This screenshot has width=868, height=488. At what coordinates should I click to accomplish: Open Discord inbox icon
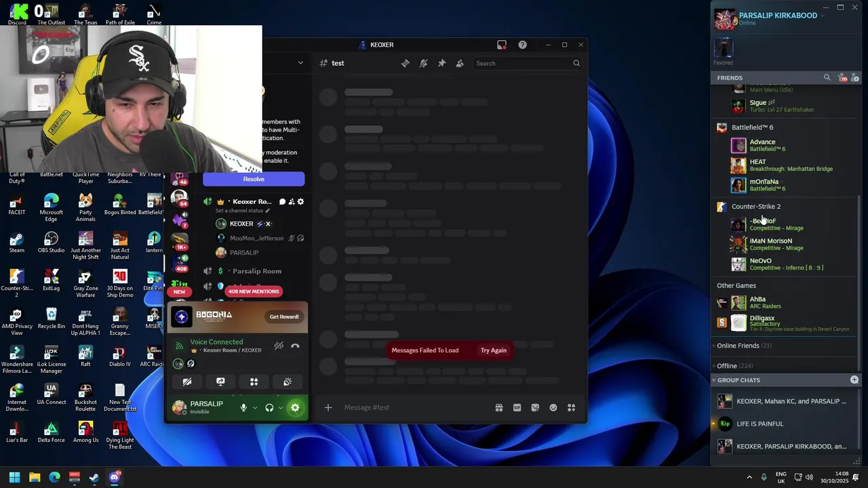point(502,45)
